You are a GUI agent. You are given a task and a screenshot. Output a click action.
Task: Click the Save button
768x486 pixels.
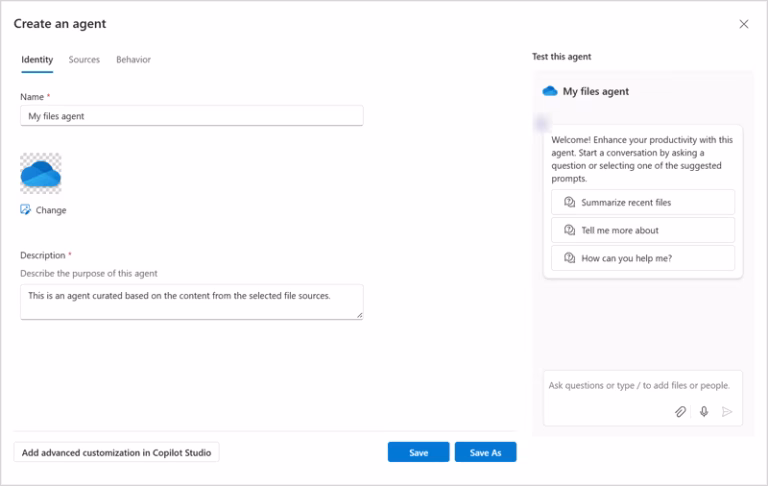pyautogui.click(x=418, y=452)
